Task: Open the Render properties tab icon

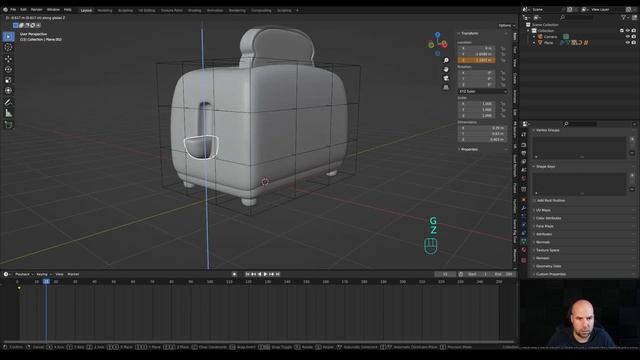Action: pyautogui.click(x=524, y=144)
